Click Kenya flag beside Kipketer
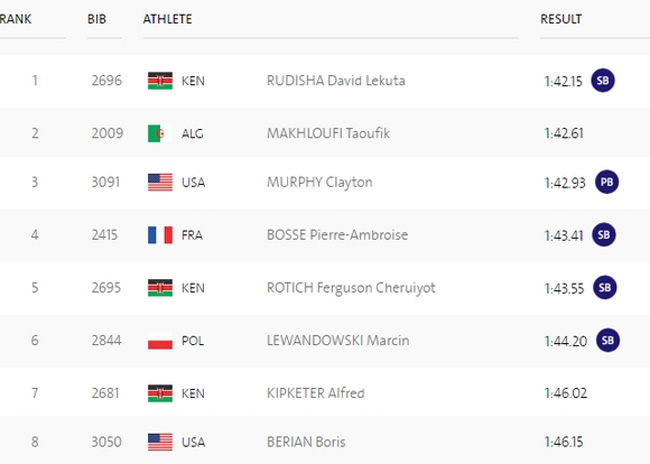650x464 pixels. (x=160, y=393)
